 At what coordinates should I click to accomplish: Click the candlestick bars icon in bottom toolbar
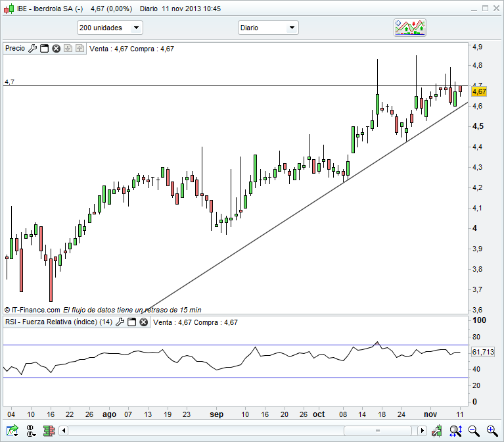click(48, 431)
